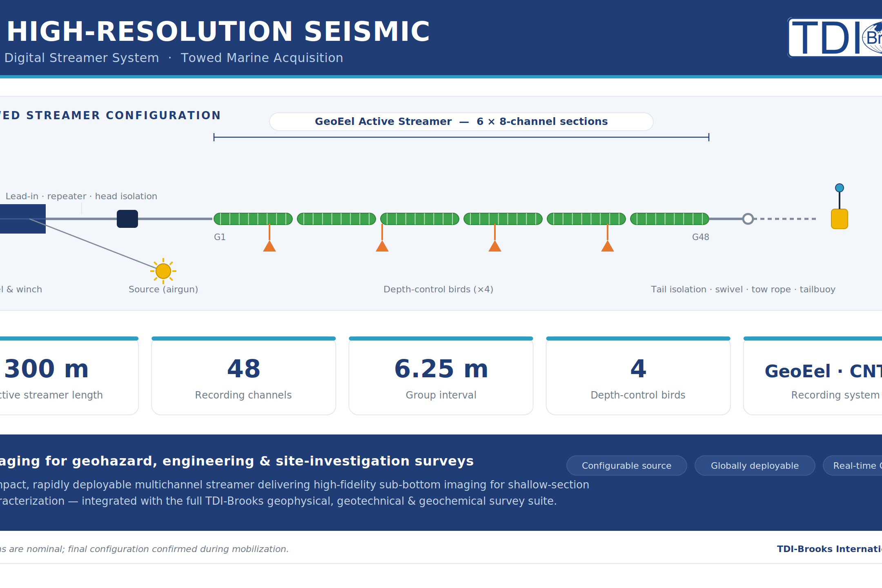Click the dashed tow rope line
The image size is (882, 588).
(x=785, y=219)
